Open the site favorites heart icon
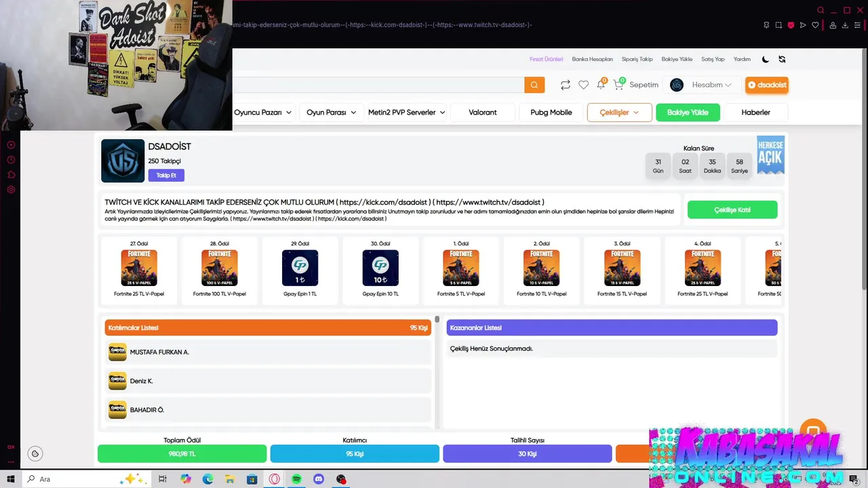The width and height of the screenshot is (868, 488). point(583,85)
